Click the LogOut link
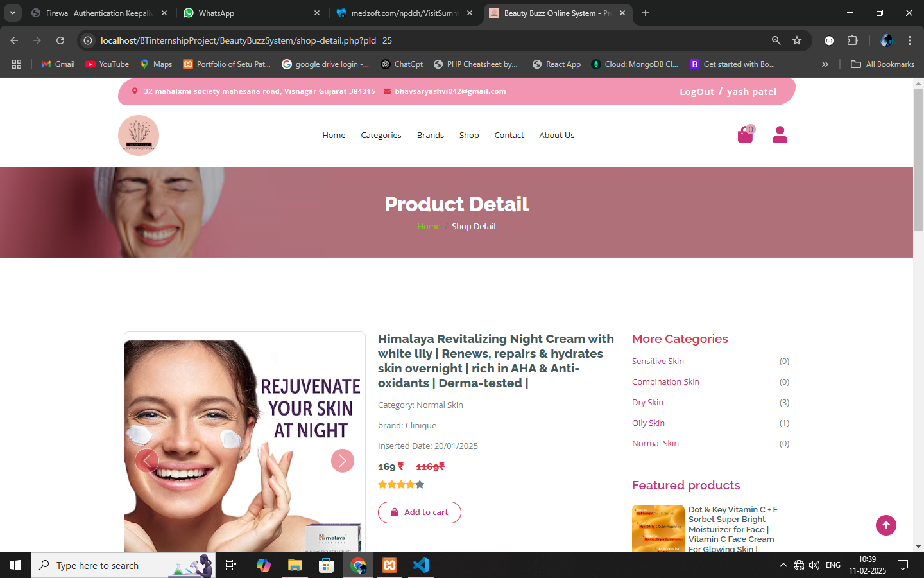This screenshot has height=578, width=924. click(x=697, y=92)
